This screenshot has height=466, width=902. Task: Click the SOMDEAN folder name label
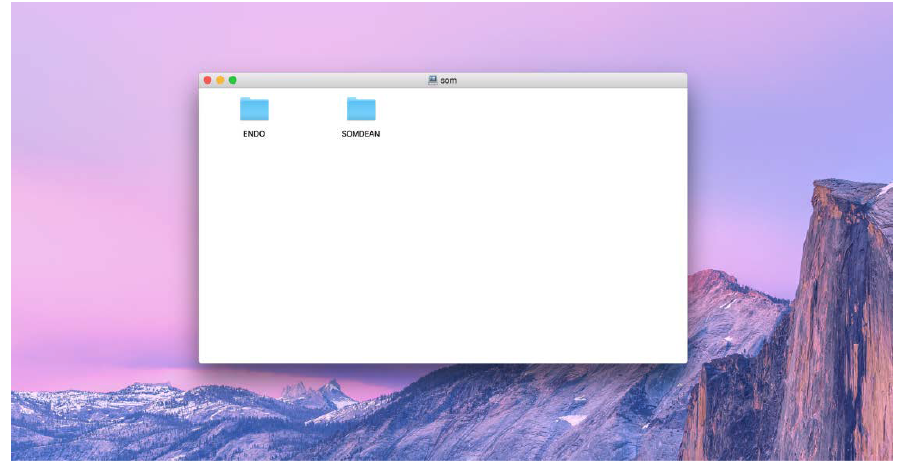pyautogui.click(x=361, y=134)
